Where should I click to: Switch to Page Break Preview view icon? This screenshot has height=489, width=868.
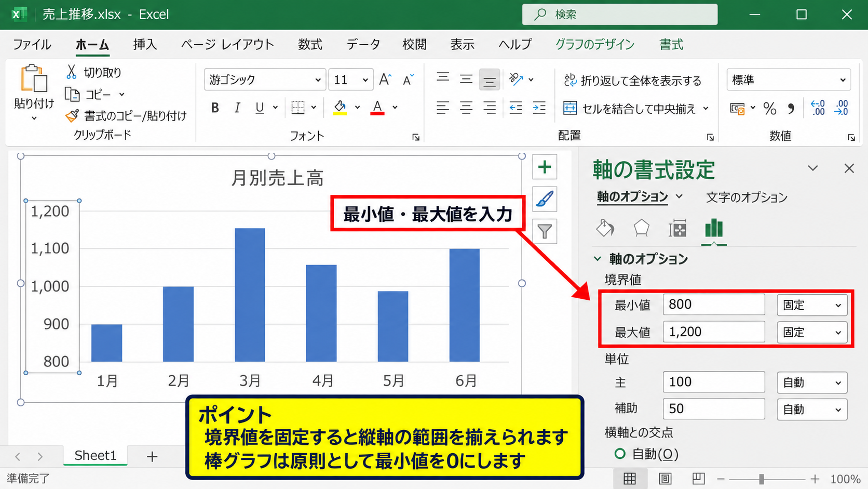coord(698,479)
